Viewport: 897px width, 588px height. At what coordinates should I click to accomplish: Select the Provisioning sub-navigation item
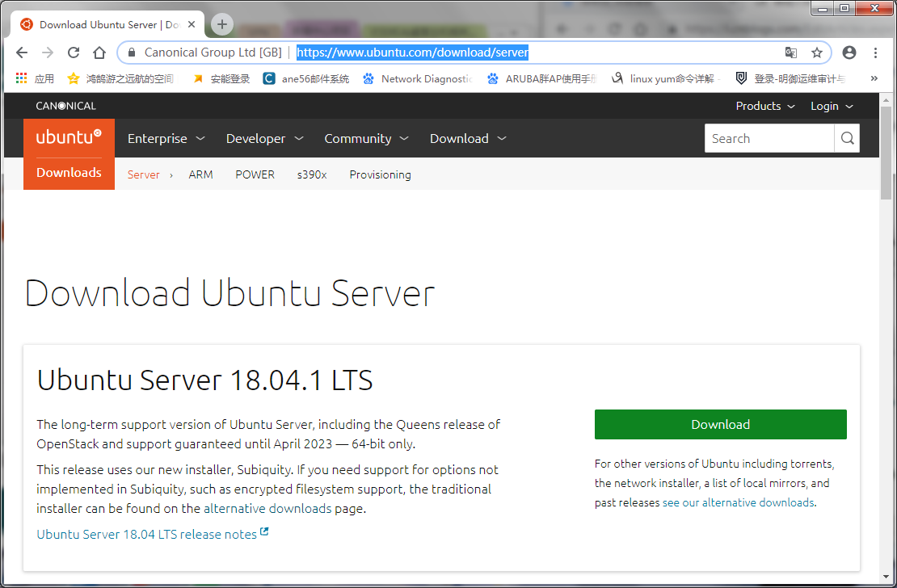pyautogui.click(x=380, y=174)
